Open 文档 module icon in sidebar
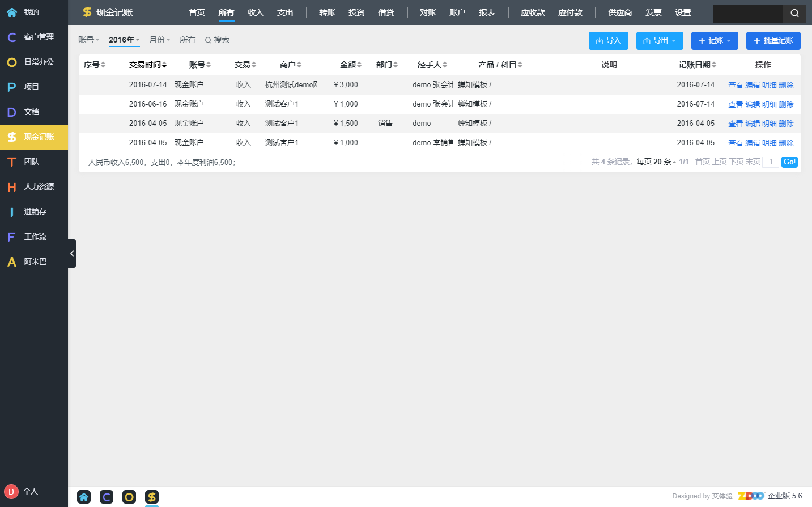The width and height of the screenshot is (812, 507). [11, 112]
